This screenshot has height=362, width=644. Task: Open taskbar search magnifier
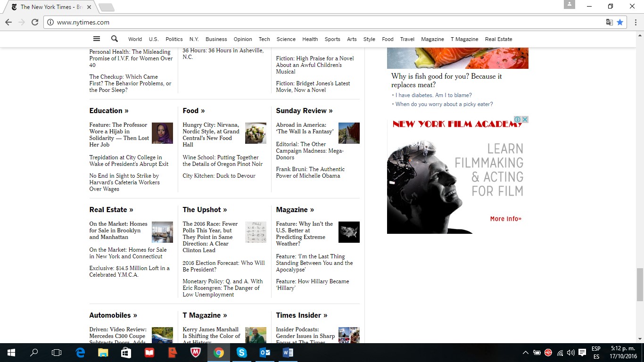pyautogui.click(x=34, y=353)
